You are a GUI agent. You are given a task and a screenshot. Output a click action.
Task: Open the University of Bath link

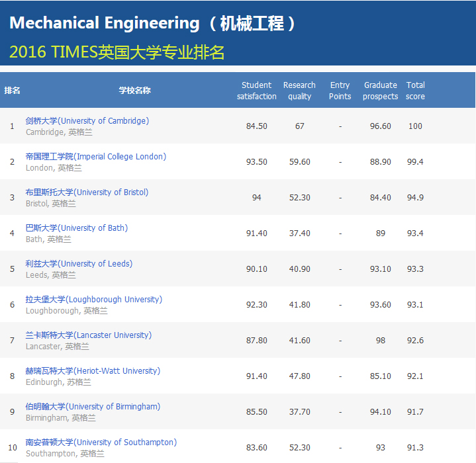click(77, 228)
